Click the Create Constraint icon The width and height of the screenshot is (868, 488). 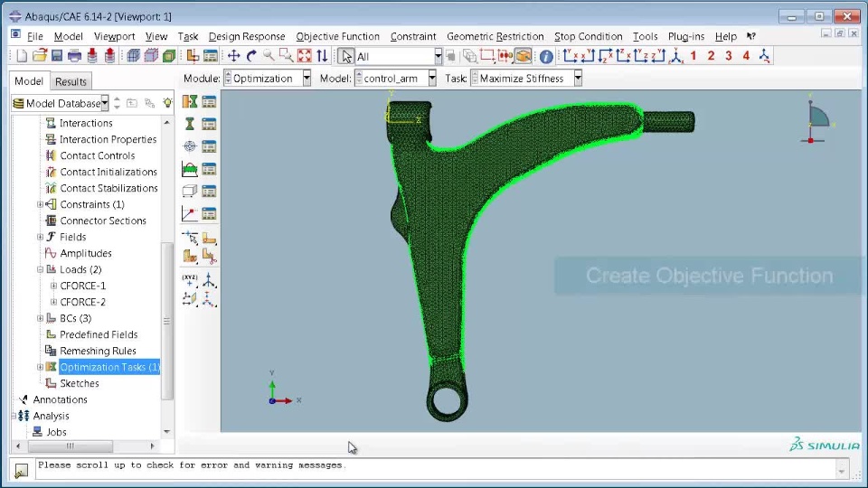pyautogui.click(x=190, y=169)
